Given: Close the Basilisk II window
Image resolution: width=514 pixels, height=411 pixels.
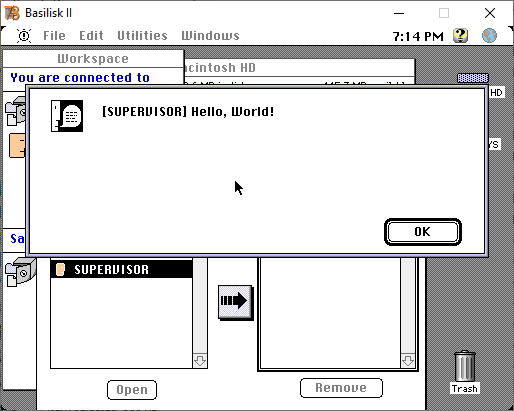Looking at the screenshot, I should pyautogui.click(x=490, y=13).
